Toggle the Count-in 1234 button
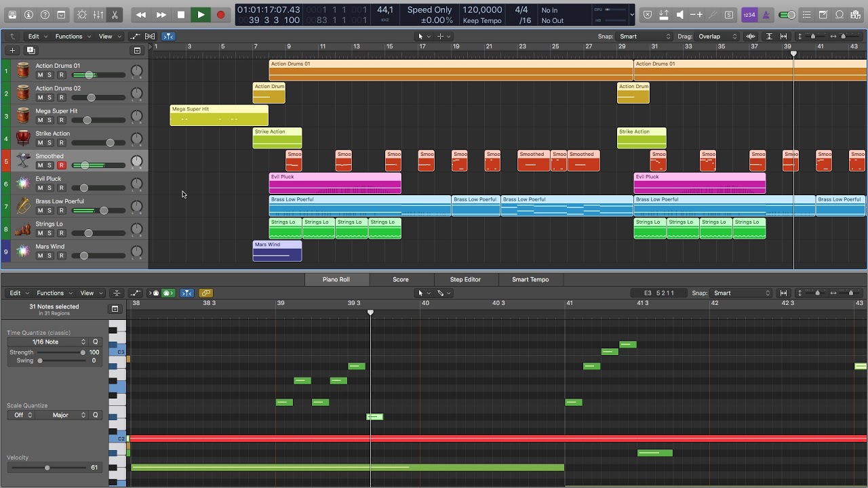This screenshot has height=488, width=868. click(749, 14)
